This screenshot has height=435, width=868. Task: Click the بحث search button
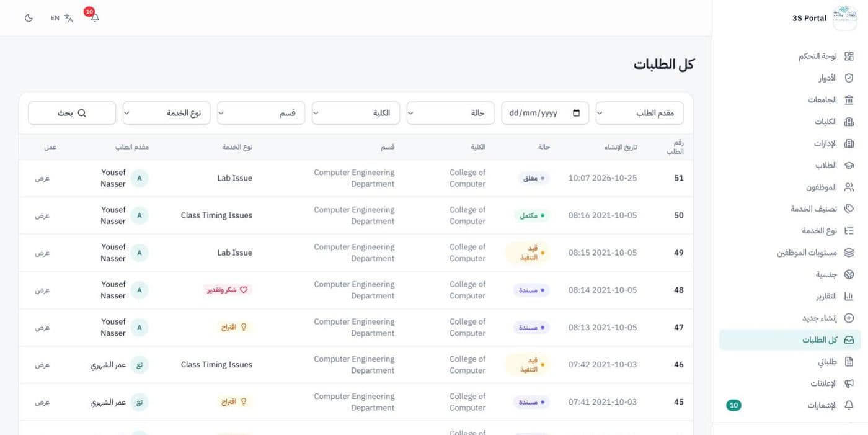tap(72, 113)
